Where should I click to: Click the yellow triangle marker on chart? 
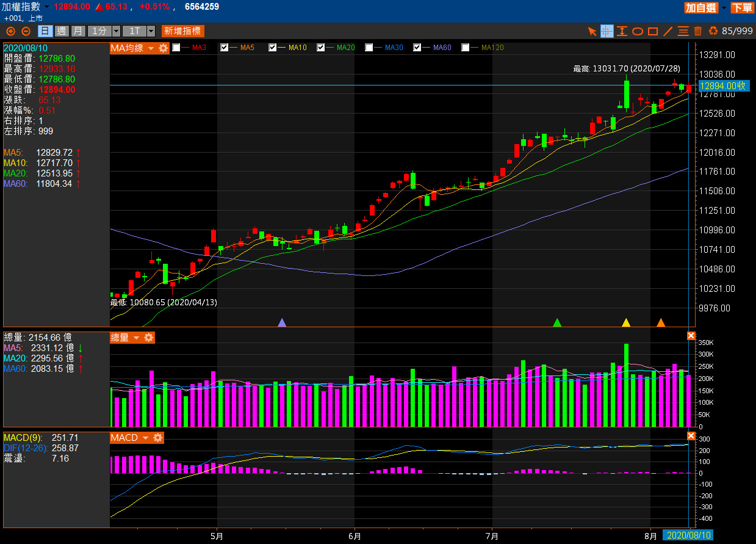click(x=625, y=322)
